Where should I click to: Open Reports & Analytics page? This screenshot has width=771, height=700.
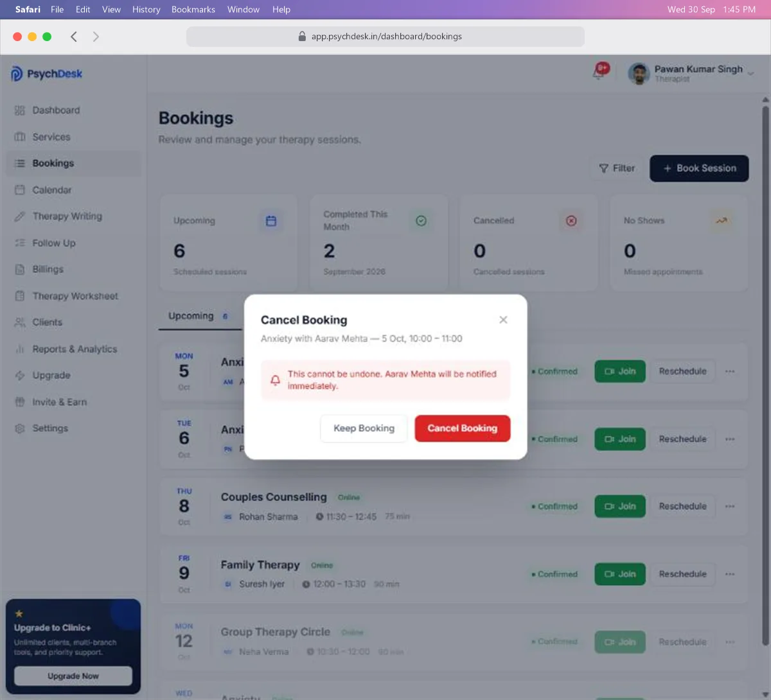(74, 349)
